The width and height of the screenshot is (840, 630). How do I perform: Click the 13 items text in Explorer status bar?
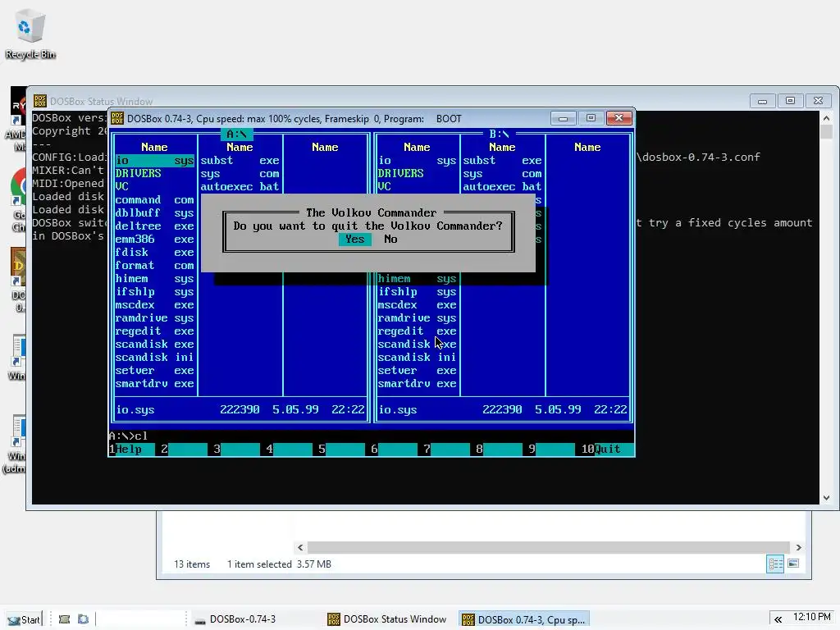click(x=192, y=564)
